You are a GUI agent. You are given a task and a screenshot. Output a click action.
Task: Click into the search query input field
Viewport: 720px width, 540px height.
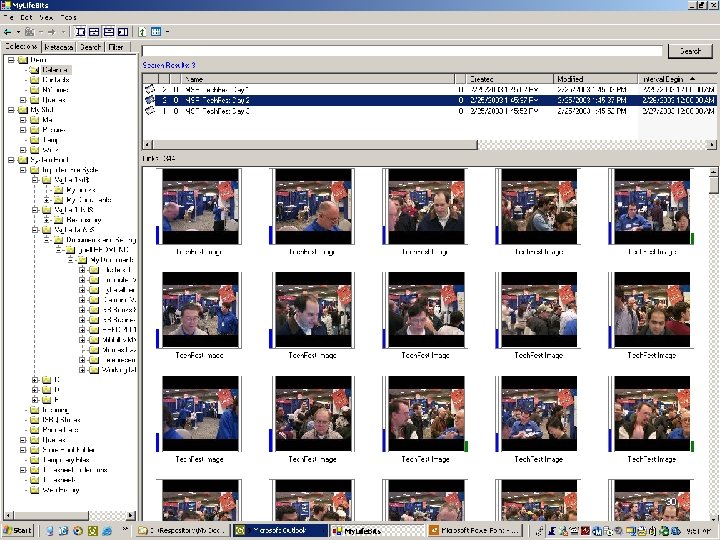click(403, 51)
